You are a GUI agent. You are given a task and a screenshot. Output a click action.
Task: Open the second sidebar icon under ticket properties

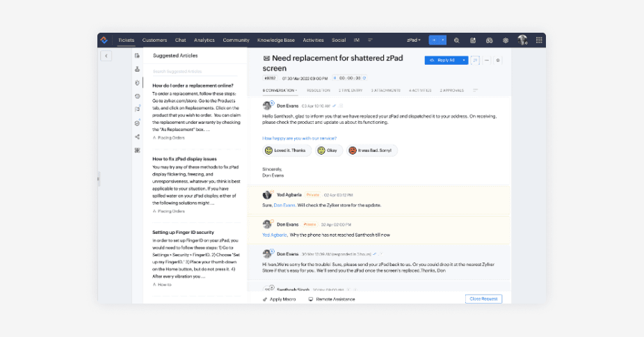[137, 69]
